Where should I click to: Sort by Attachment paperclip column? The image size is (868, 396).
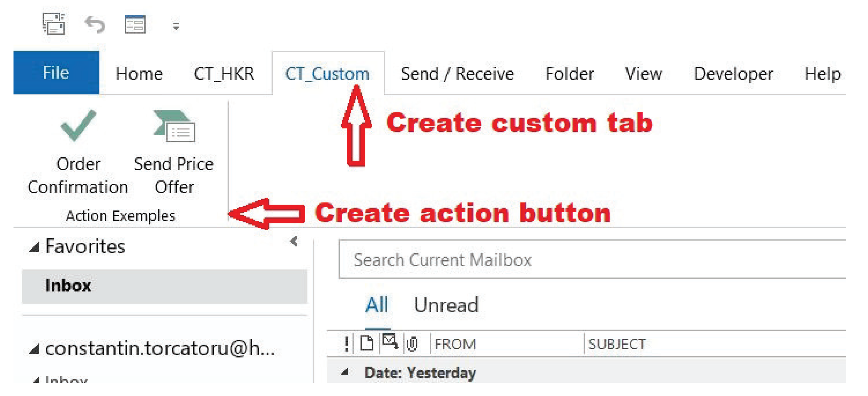click(412, 344)
